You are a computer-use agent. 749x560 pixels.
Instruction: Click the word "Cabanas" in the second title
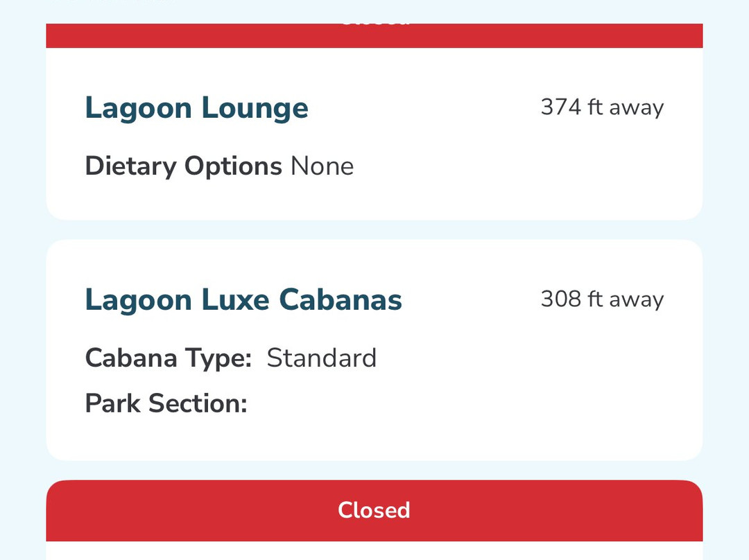[341, 300]
